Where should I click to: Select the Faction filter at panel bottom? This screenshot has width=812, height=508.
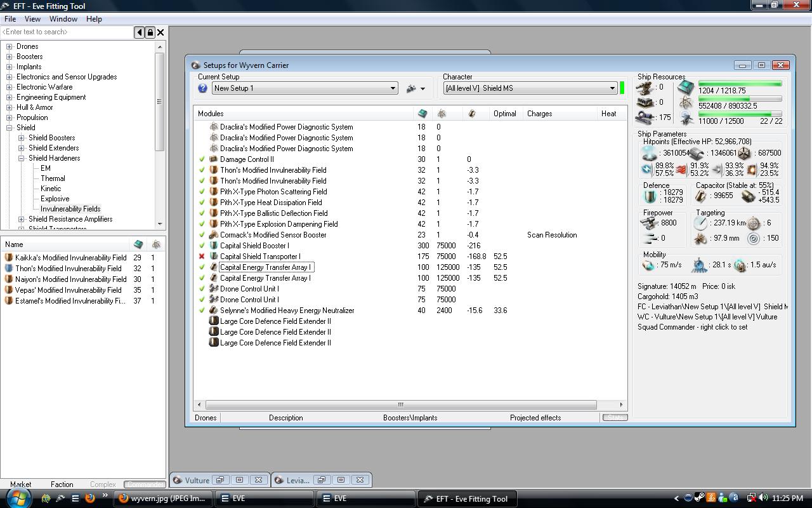pos(62,484)
